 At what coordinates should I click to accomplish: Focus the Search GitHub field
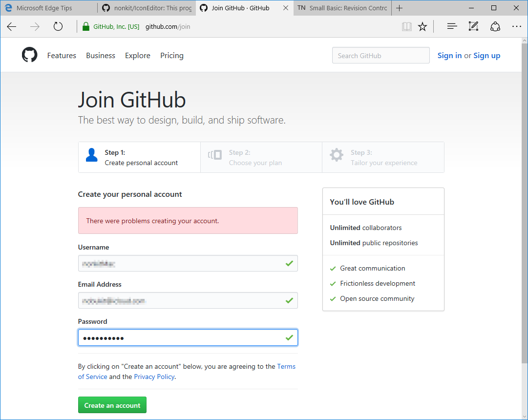pos(381,56)
